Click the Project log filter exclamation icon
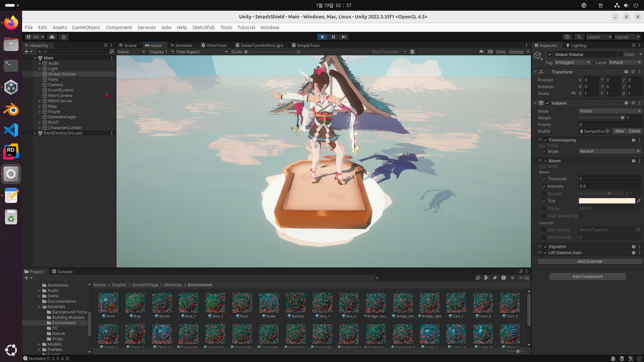Viewport: 644px width, 362px height. [x=503, y=278]
